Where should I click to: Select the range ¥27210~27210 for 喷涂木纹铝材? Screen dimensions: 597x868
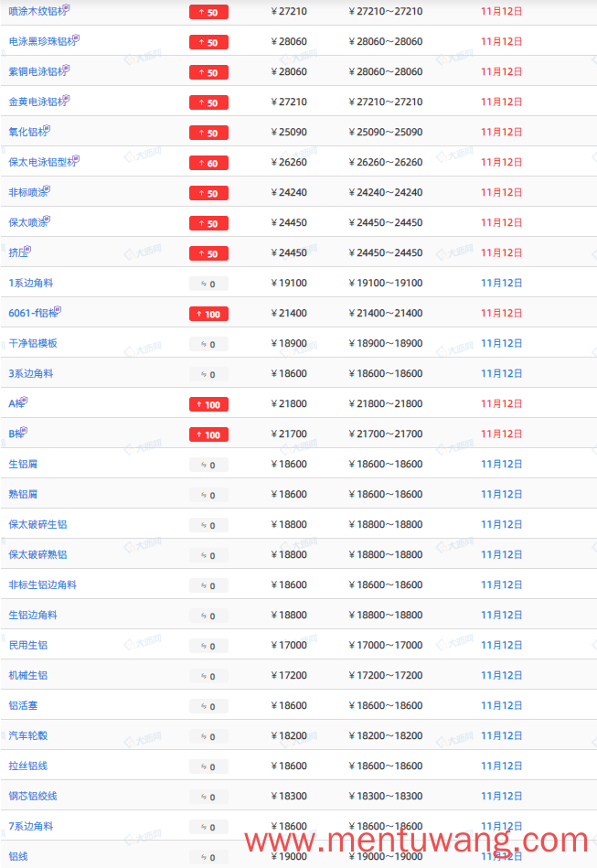386,11
